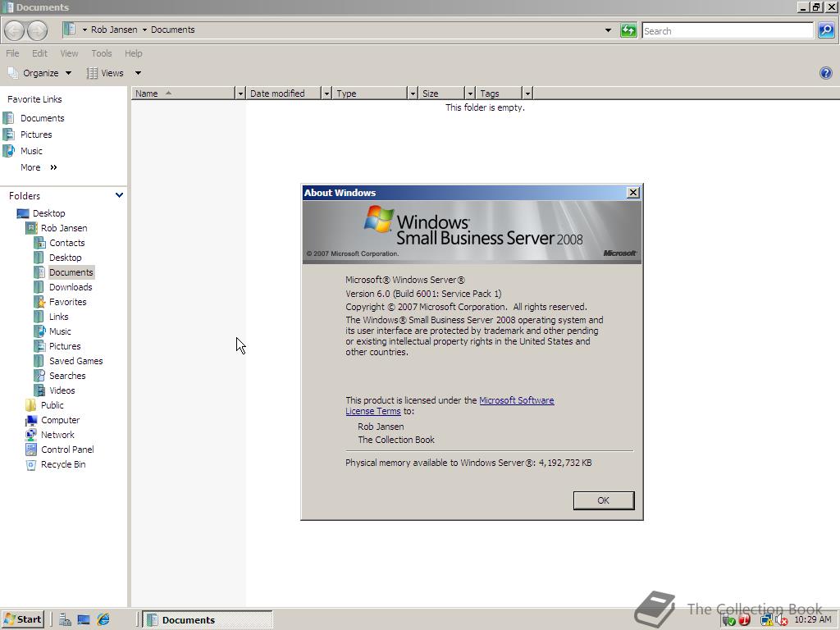
Task: Open Name column filter dropdown
Action: click(240, 94)
